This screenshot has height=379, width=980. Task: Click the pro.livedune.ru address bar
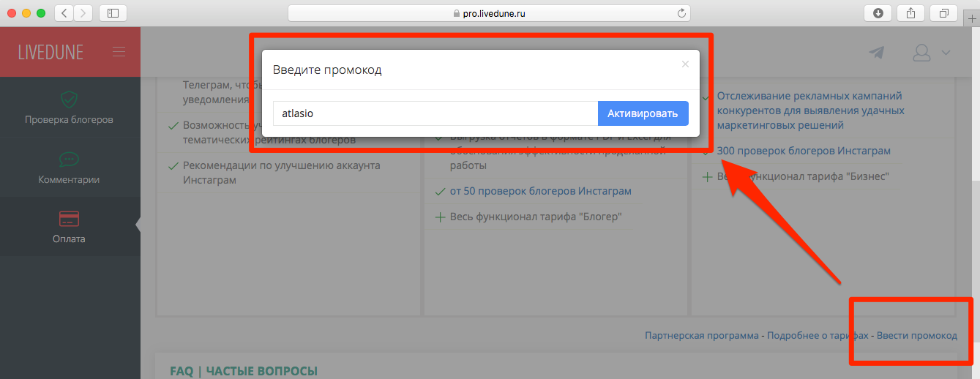pos(489,12)
